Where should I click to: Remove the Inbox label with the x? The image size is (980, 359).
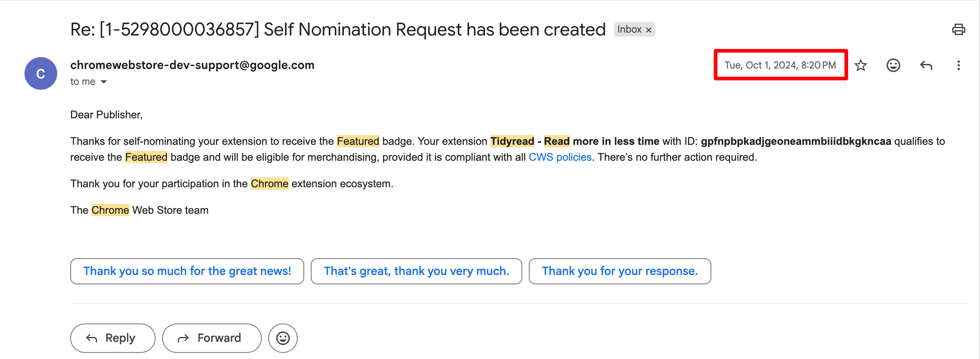pos(648,30)
